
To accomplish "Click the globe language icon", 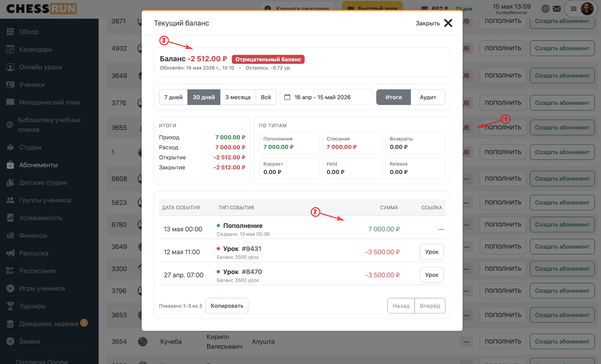I will 545,9.
